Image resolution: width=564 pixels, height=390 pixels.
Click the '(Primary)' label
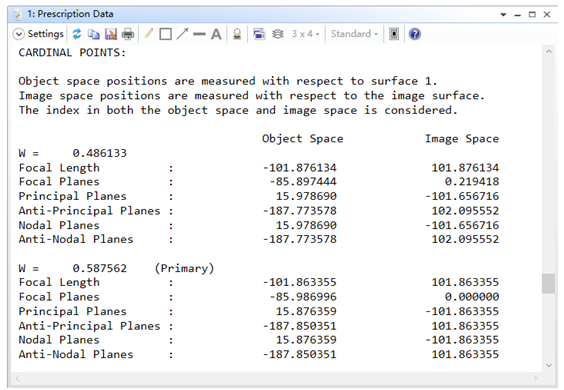(x=184, y=268)
